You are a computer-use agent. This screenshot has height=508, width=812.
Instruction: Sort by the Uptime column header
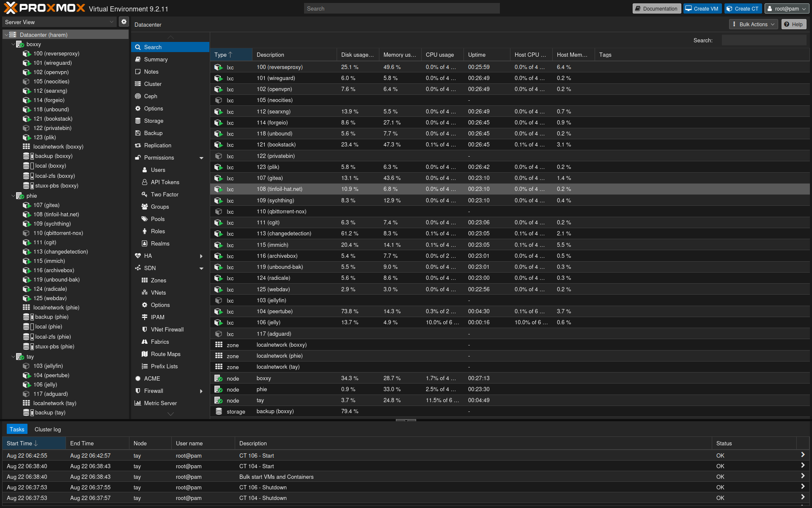coord(487,55)
